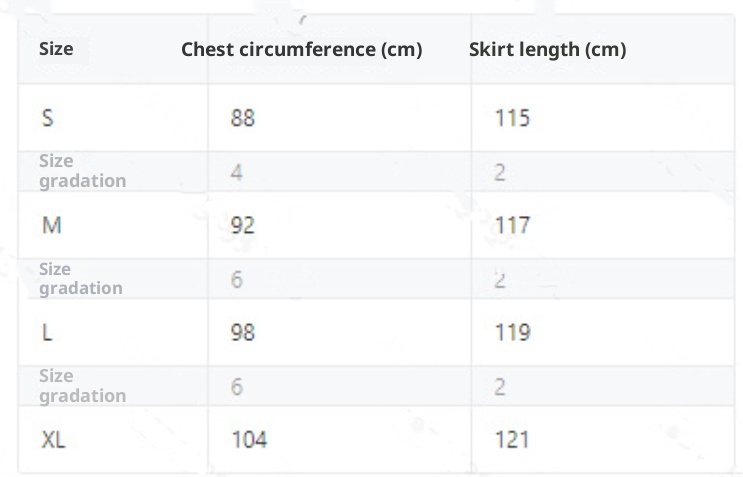This screenshot has height=477, width=743.
Task: Click chest circumference value 88
Action: (x=242, y=118)
